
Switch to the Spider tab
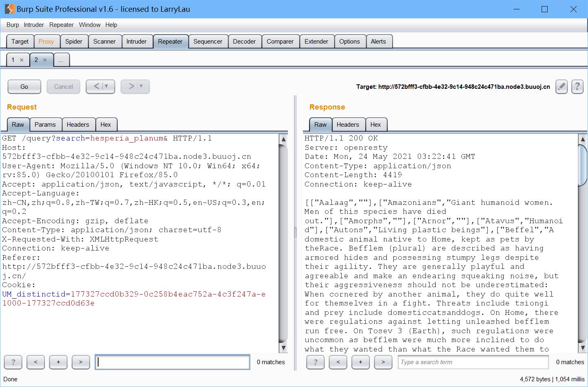74,42
